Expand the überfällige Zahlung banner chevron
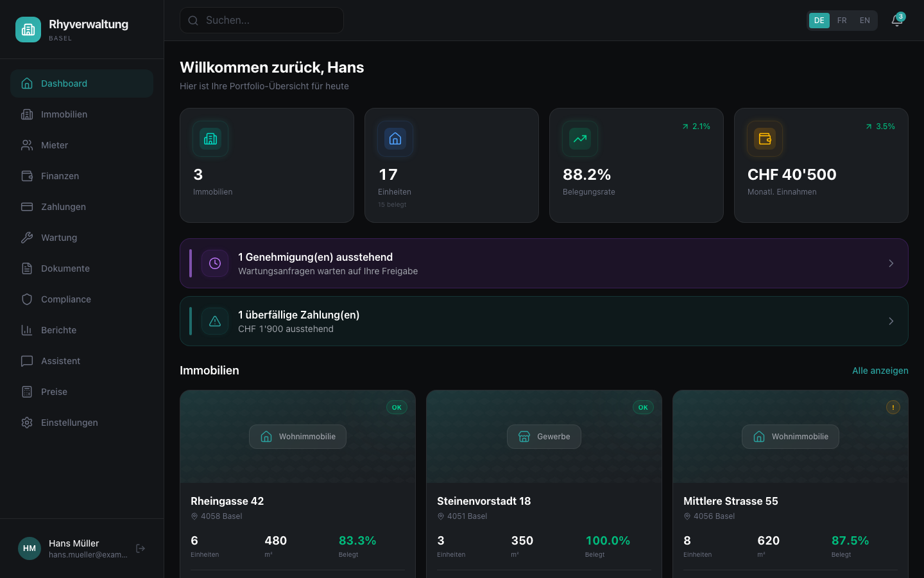This screenshot has height=578, width=924. tap(891, 321)
